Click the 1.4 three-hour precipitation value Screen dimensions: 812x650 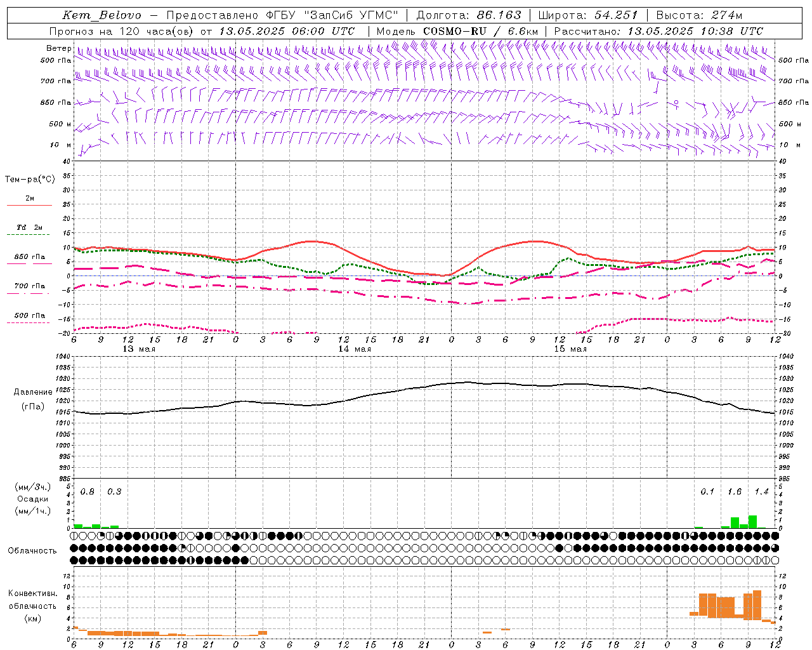tap(761, 492)
